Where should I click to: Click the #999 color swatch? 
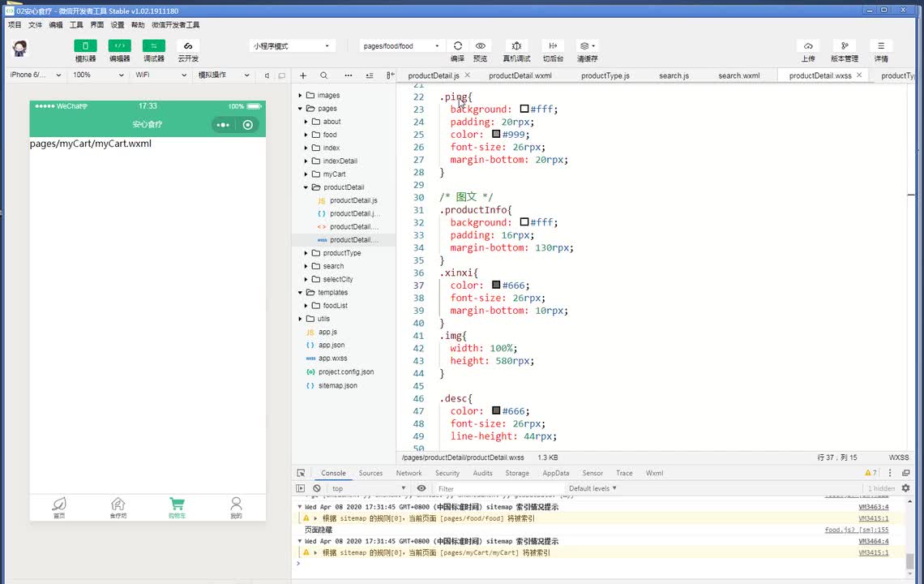[496, 134]
